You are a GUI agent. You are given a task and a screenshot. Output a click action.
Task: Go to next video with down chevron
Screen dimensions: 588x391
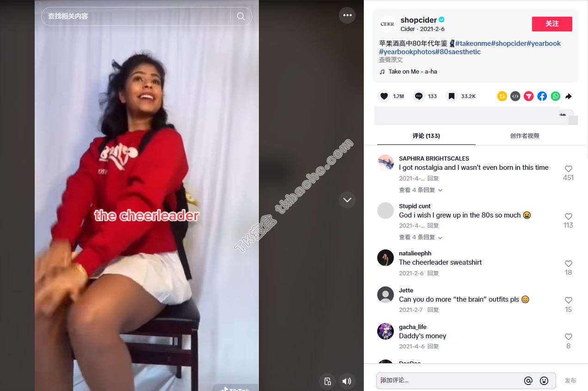(347, 200)
